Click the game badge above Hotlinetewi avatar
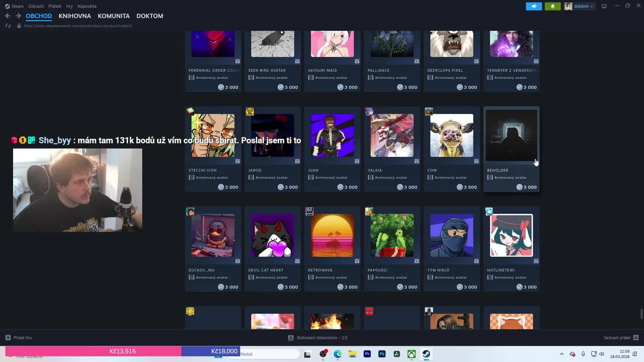This screenshot has height=362, width=644. (x=489, y=212)
